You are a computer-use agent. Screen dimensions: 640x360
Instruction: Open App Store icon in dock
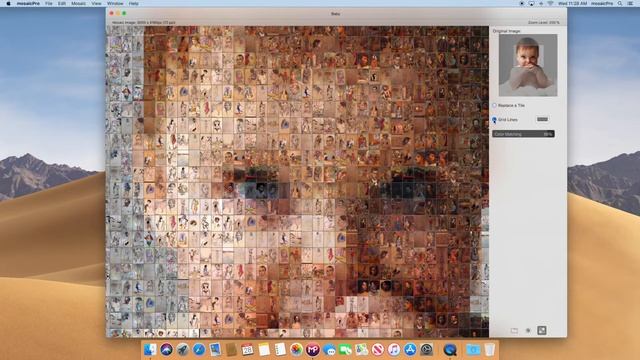(410, 350)
